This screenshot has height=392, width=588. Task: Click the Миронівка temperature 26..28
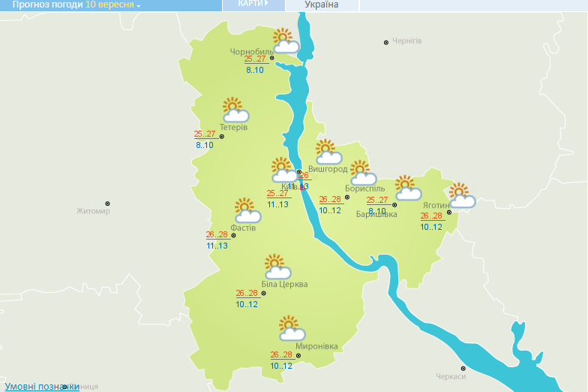click(x=281, y=355)
